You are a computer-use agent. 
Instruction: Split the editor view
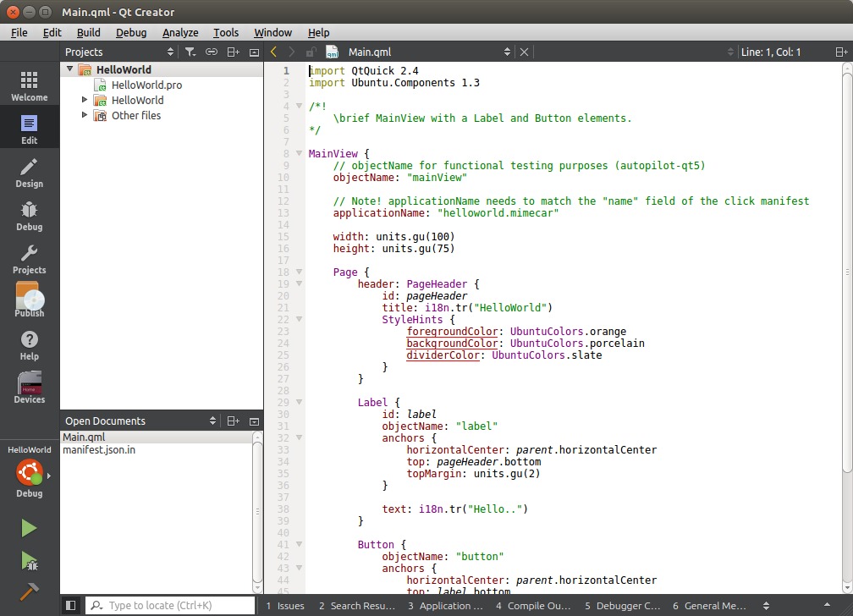(841, 52)
